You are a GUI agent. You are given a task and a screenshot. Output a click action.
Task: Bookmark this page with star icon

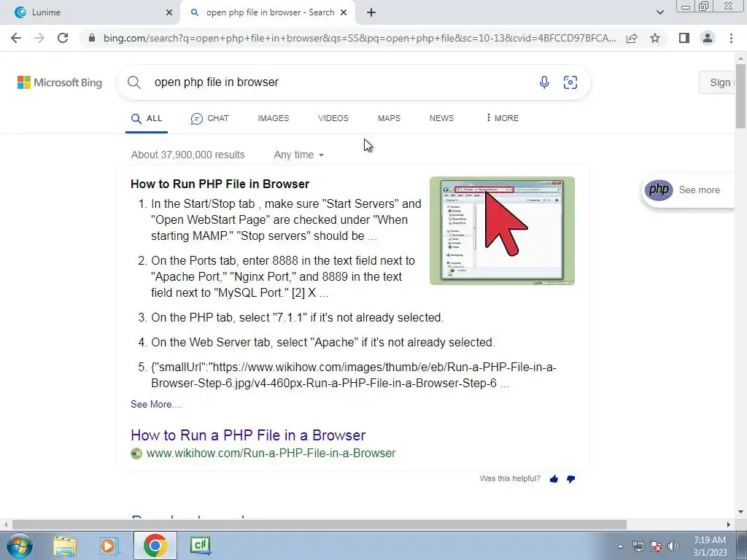tap(655, 38)
